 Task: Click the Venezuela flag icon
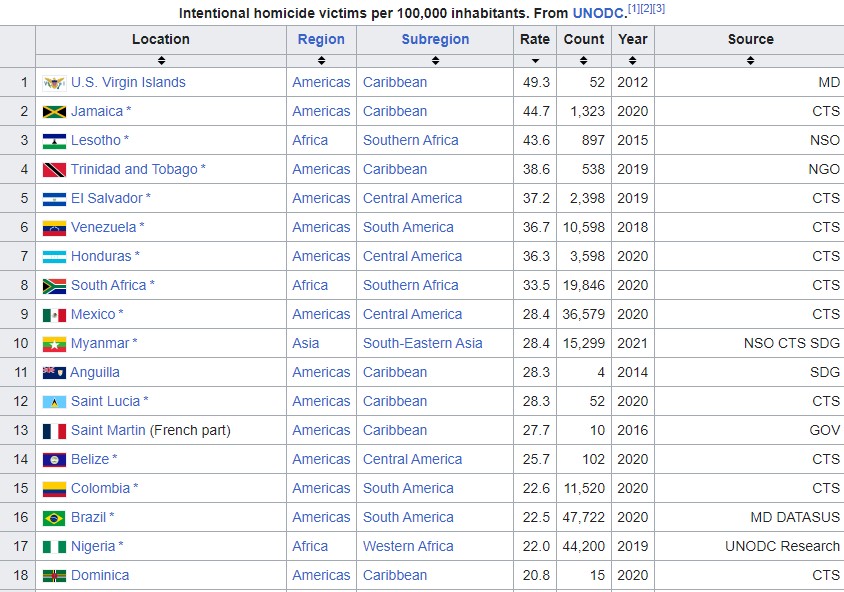click(54, 228)
